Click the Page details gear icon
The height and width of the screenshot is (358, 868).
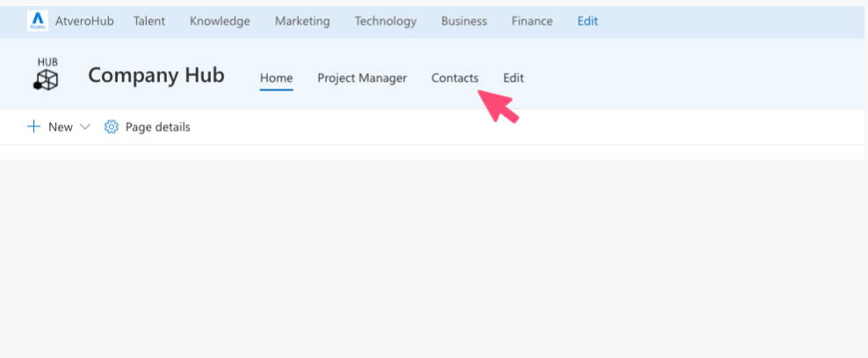(112, 127)
